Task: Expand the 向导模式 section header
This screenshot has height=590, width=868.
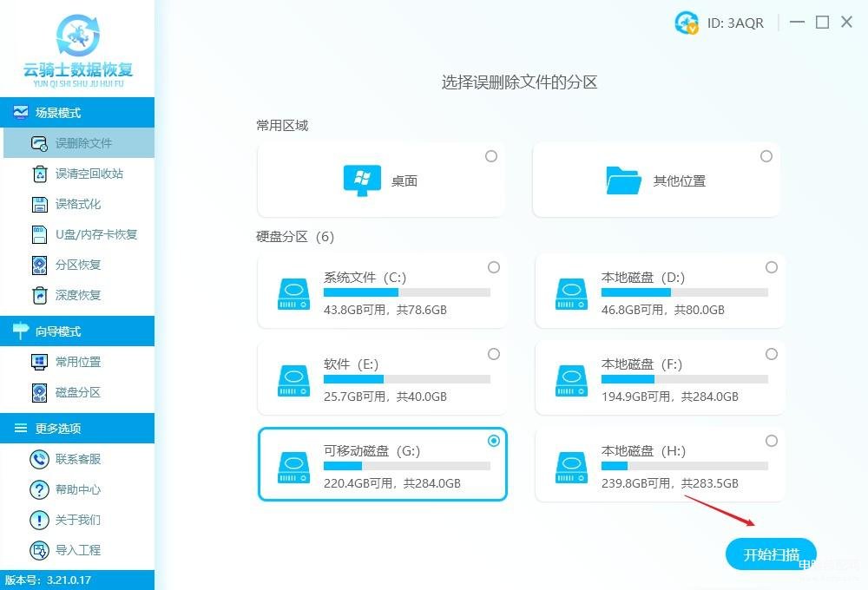Action: pos(77,331)
